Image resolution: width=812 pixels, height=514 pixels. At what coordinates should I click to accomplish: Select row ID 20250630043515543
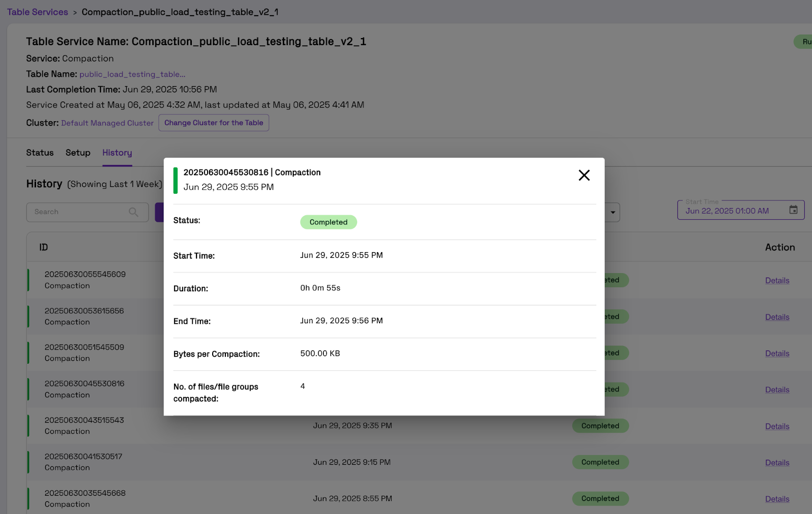pyautogui.click(x=84, y=420)
